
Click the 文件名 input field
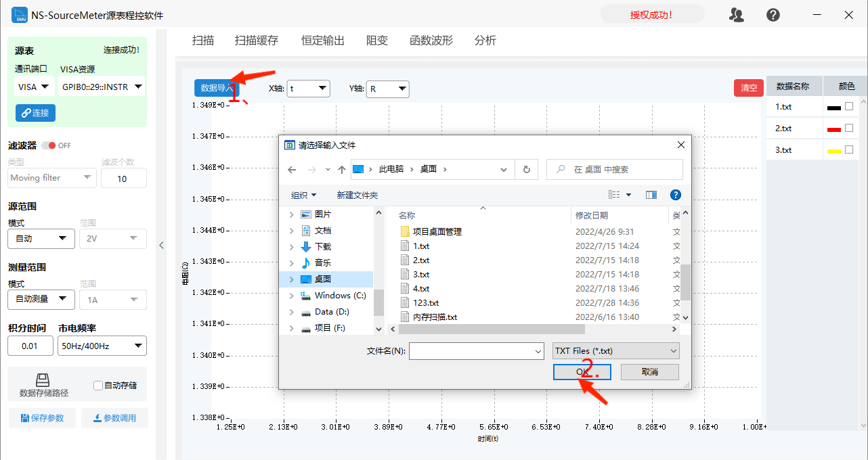click(477, 350)
